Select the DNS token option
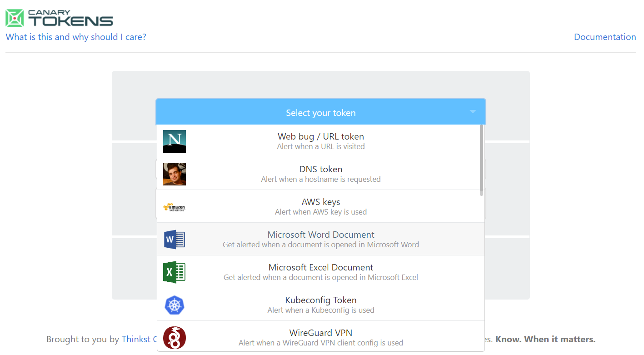 (320, 174)
